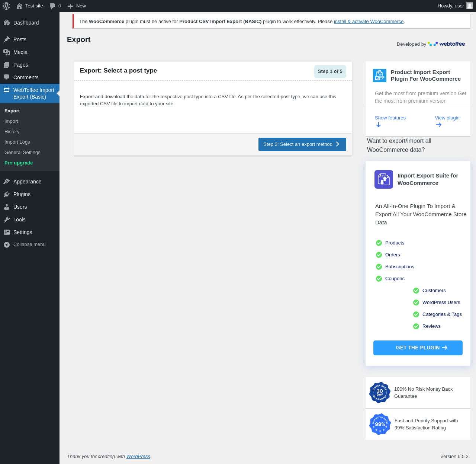The width and height of the screenshot is (476, 464).
Task: Click the 99% satisfaction rating badge
Action: 380,424
